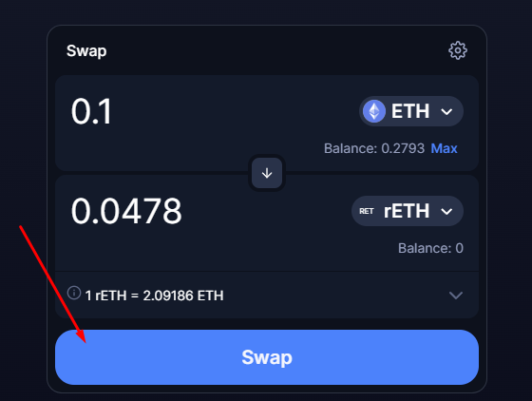
Task: Click the Balance: 0.2793 text
Action: pos(374,148)
